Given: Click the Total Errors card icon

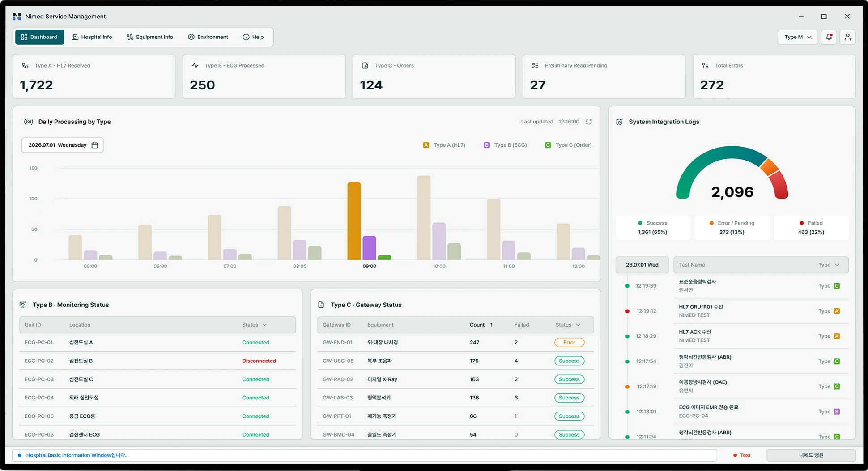Looking at the screenshot, I should [x=705, y=65].
